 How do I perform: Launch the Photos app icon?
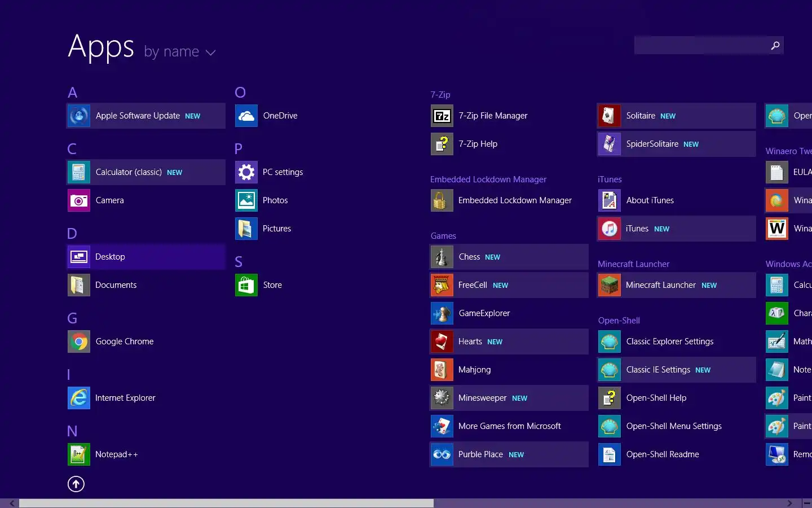246,200
